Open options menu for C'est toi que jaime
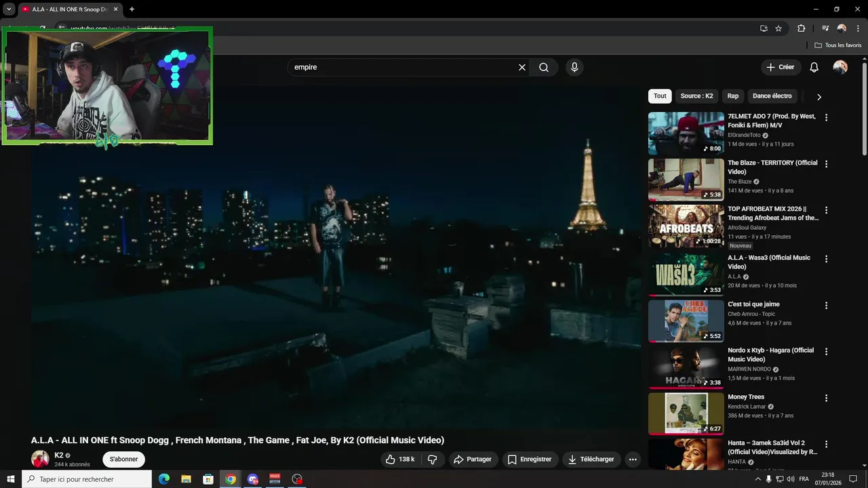This screenshot has width=868, height=488. coord(826,306)
